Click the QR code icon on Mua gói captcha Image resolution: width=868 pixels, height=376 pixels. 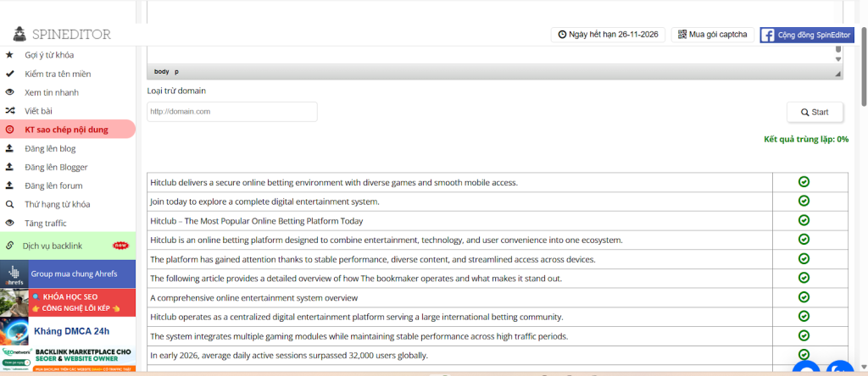tap(682, 35)
